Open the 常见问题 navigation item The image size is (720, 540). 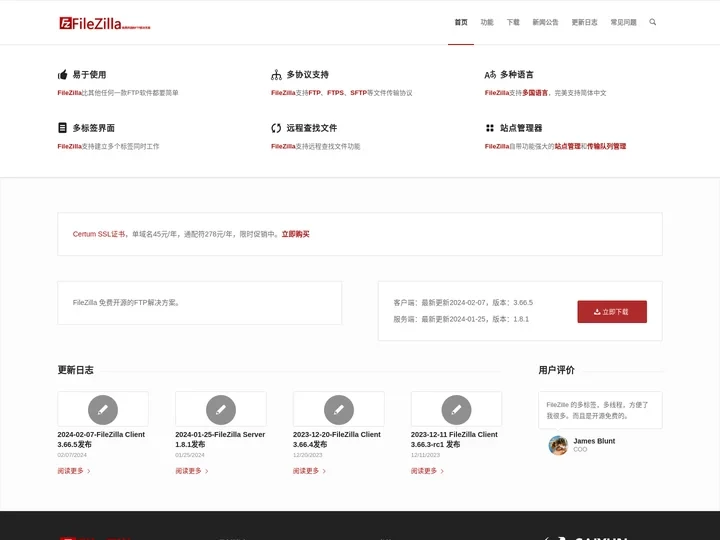coord(624,22)
